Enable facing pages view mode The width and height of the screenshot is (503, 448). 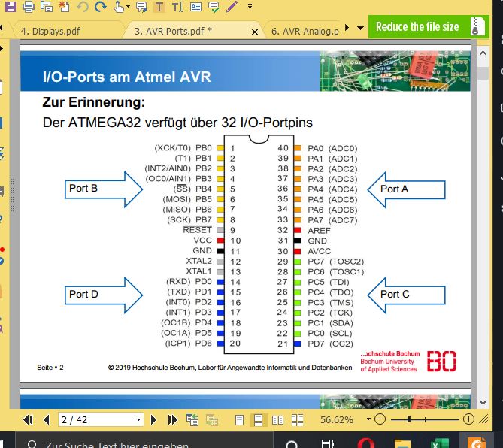[x=277, y=419]
